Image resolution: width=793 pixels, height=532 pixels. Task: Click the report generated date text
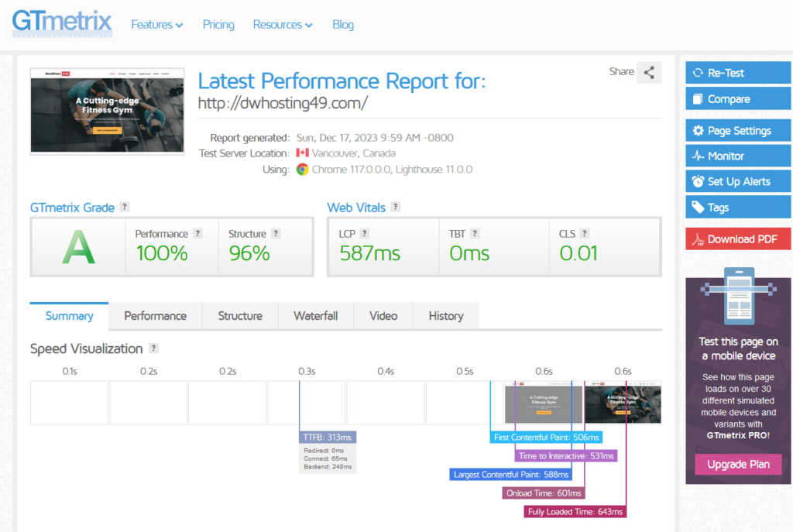(375, 138)
